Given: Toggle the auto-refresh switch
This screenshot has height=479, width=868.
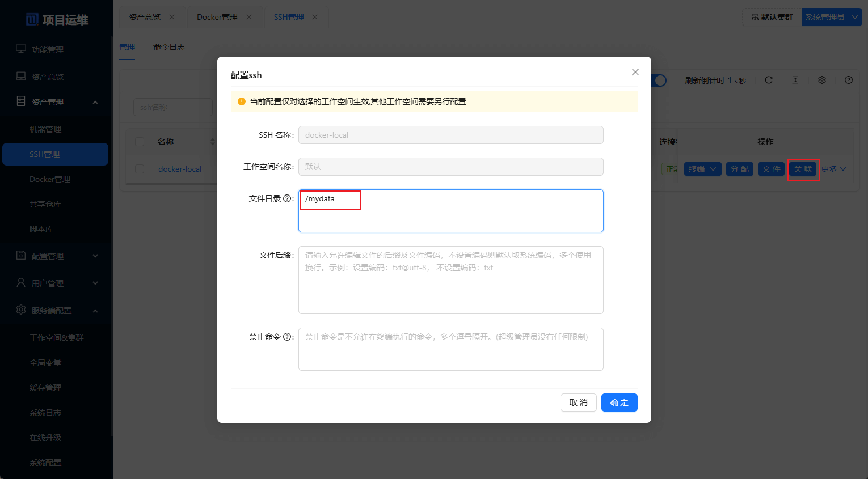Looking at the screenshot, I should tap(659, 80).
